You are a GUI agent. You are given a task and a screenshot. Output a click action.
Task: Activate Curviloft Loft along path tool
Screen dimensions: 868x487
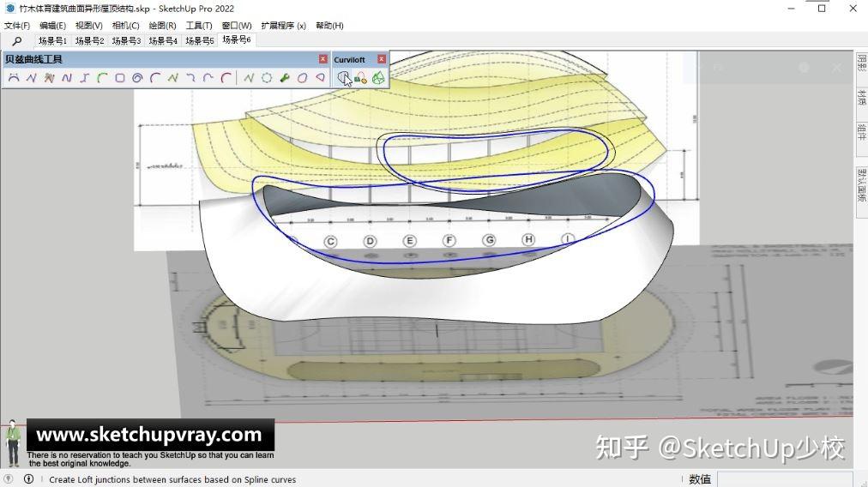360,78
